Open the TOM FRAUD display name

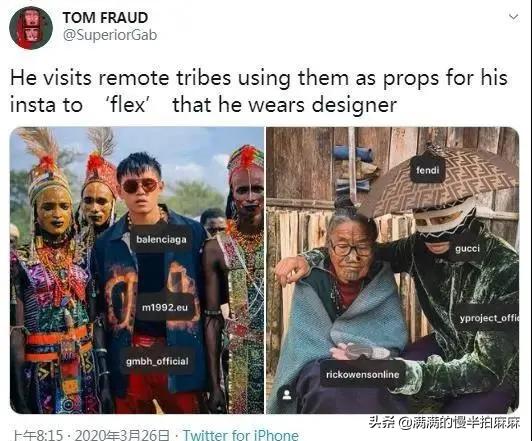(x=105, y=18)
